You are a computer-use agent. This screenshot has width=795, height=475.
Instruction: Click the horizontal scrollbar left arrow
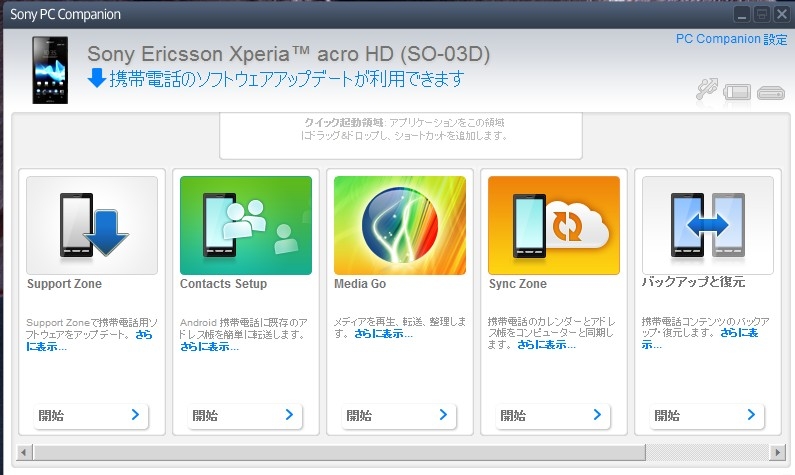(25, 452)
